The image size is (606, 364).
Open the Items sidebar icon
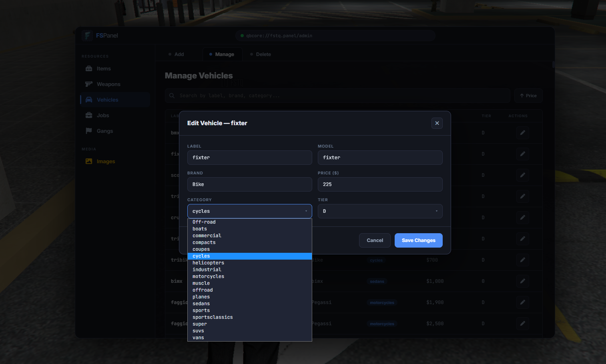click(x=89, y=69)
